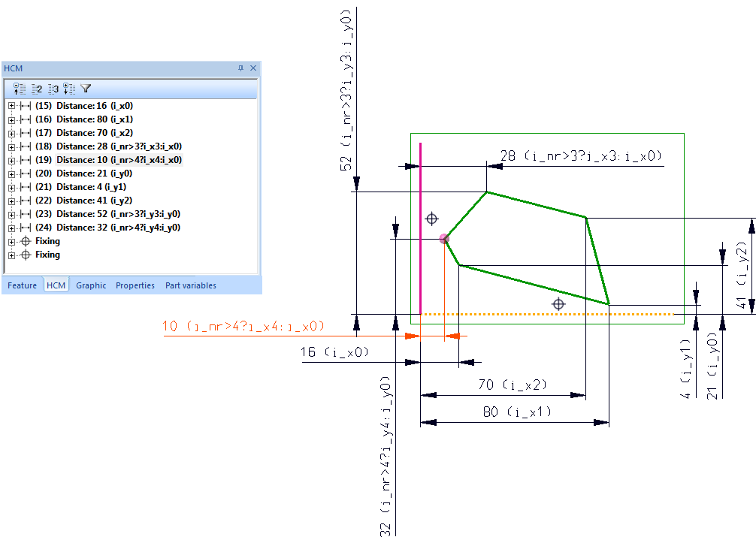Pin the HCM docking window

click(240, 68)
